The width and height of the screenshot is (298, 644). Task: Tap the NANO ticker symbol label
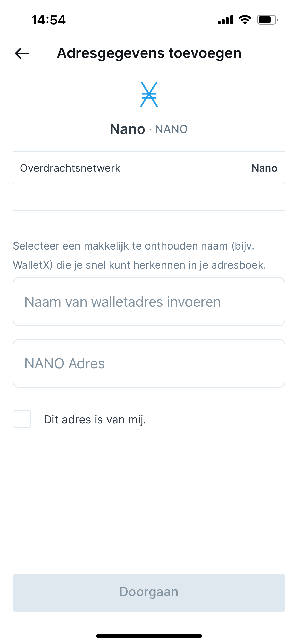[171, 129]
